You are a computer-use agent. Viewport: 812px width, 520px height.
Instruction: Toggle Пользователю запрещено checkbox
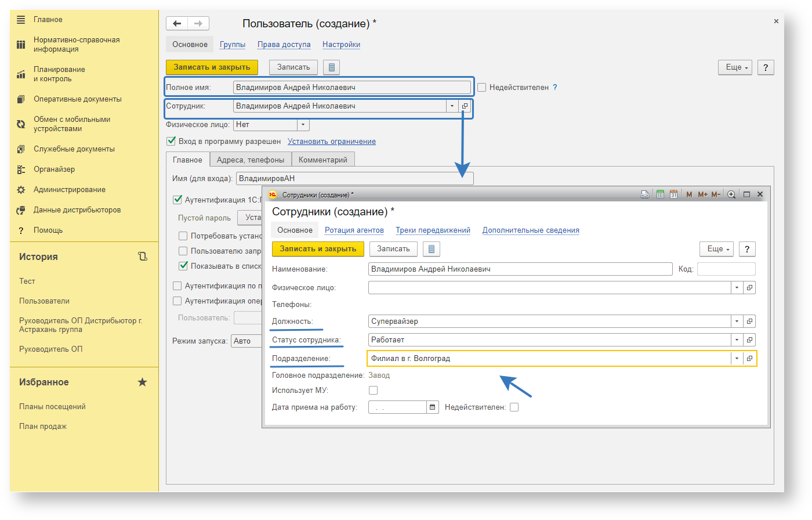183,251
